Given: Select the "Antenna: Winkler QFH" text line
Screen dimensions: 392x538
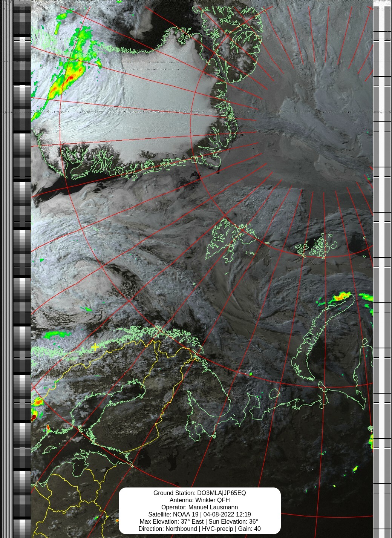Looking at the screenshot, I should (199, 500).
